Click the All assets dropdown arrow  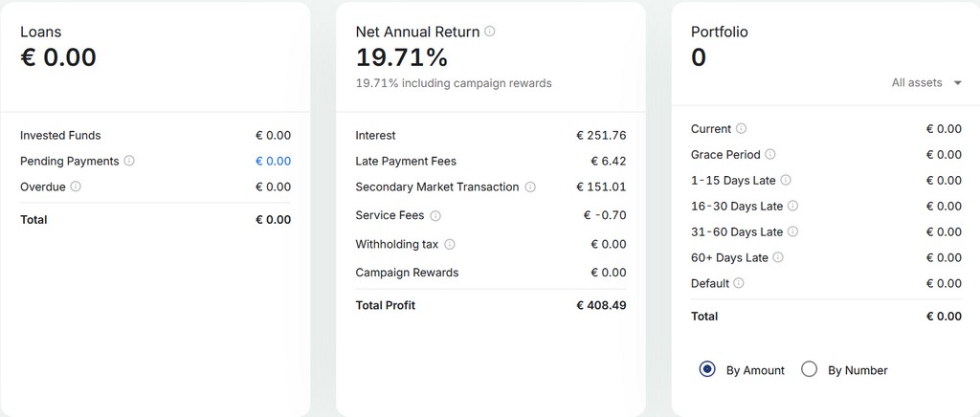coord(957,83)
